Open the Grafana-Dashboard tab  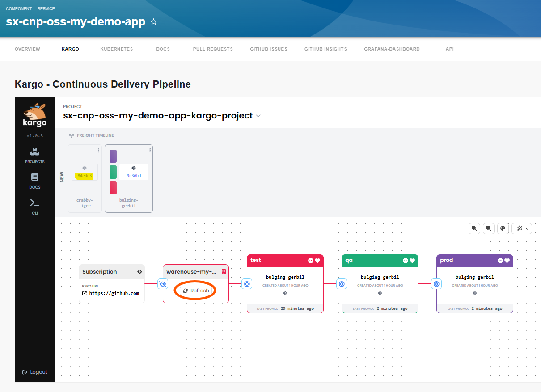(392, 49)
